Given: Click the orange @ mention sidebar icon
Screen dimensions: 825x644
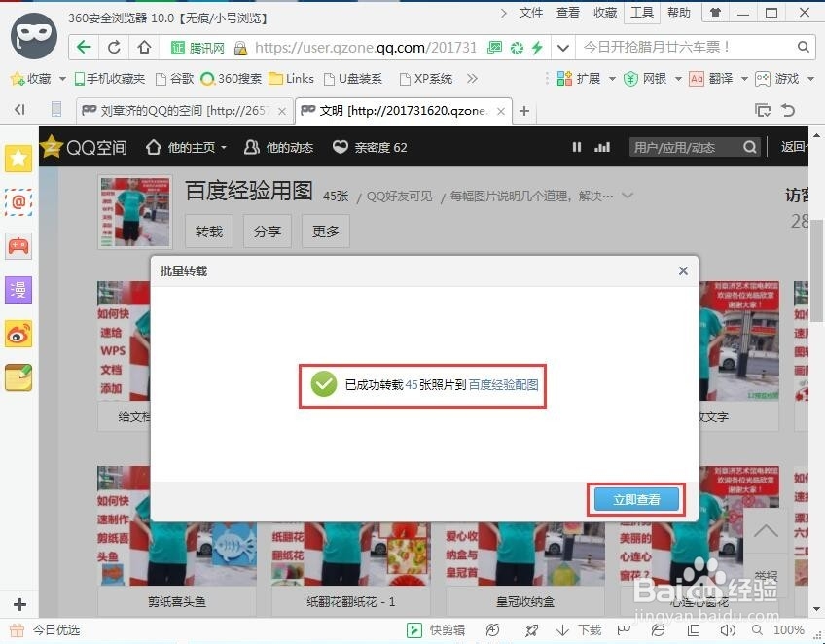Looking at the screenshot, I should pos(18,203).
